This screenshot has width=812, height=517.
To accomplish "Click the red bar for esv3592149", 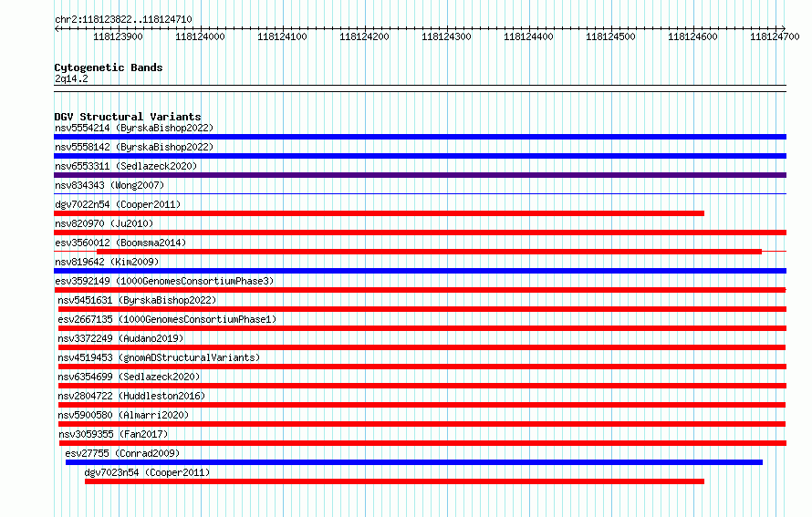I will [x=420, y=290].
